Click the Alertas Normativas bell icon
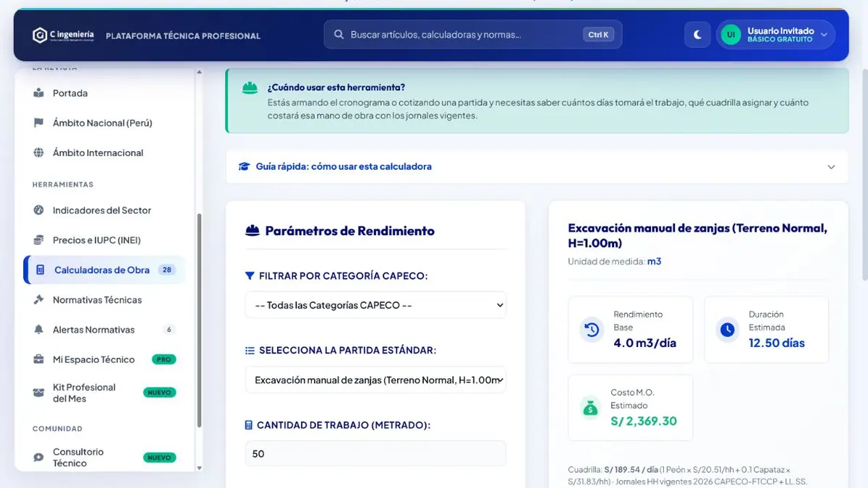Viewport: 868px width, 488px height. pos(39,330)
